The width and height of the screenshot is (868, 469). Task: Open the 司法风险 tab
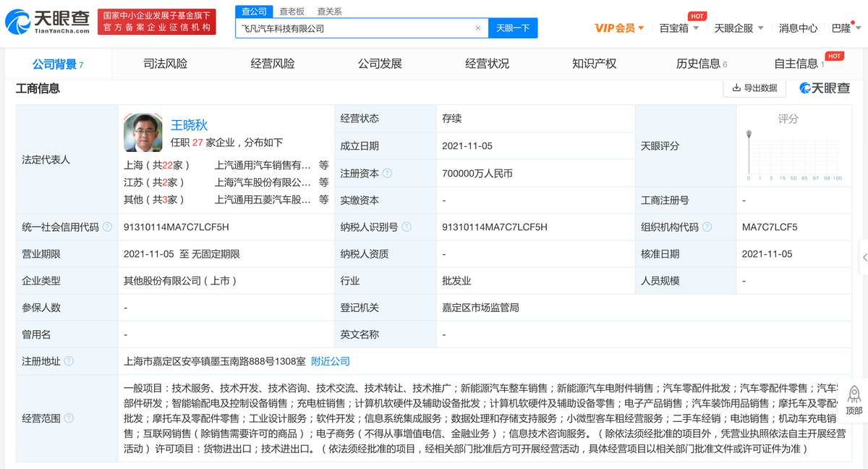(166, 64)
